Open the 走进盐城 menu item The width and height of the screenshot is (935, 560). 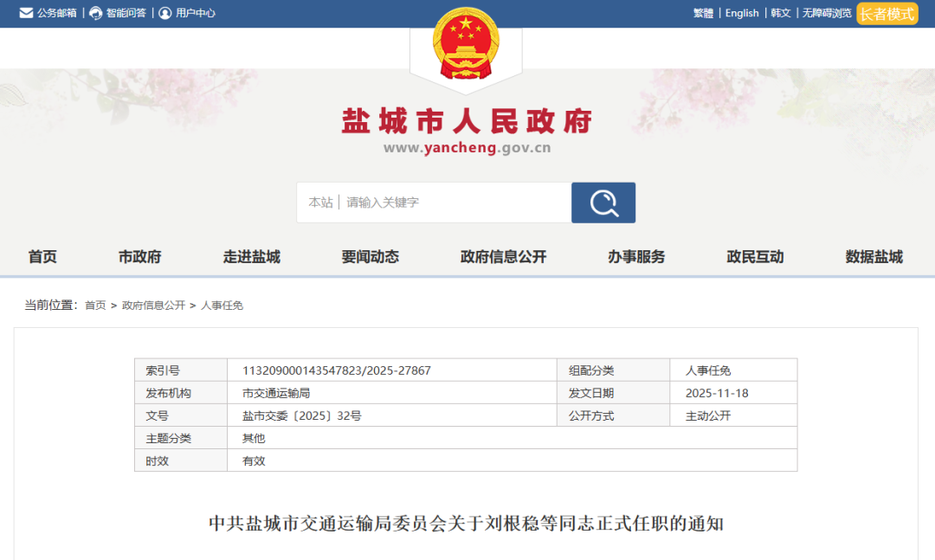click(x=252, y=257)
